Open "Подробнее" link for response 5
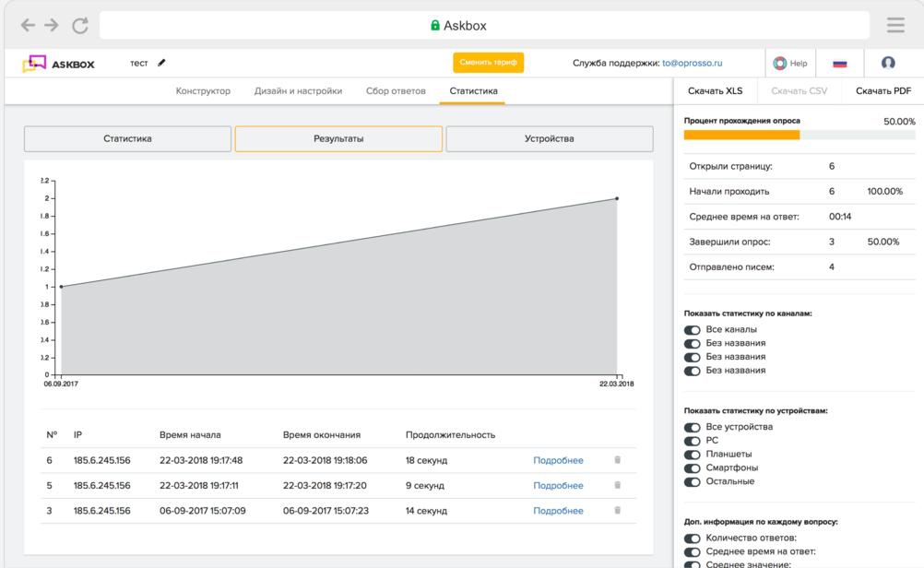 [558, 485]
